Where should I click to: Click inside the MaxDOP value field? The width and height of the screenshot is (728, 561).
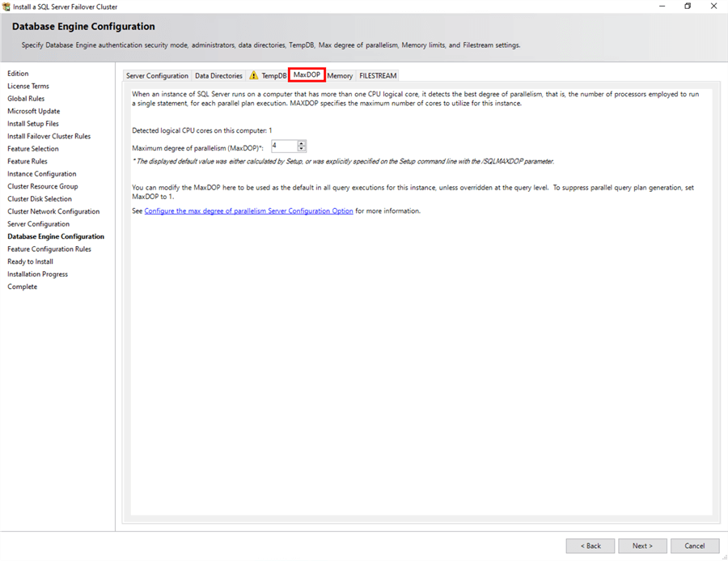[x=284, y=146]
